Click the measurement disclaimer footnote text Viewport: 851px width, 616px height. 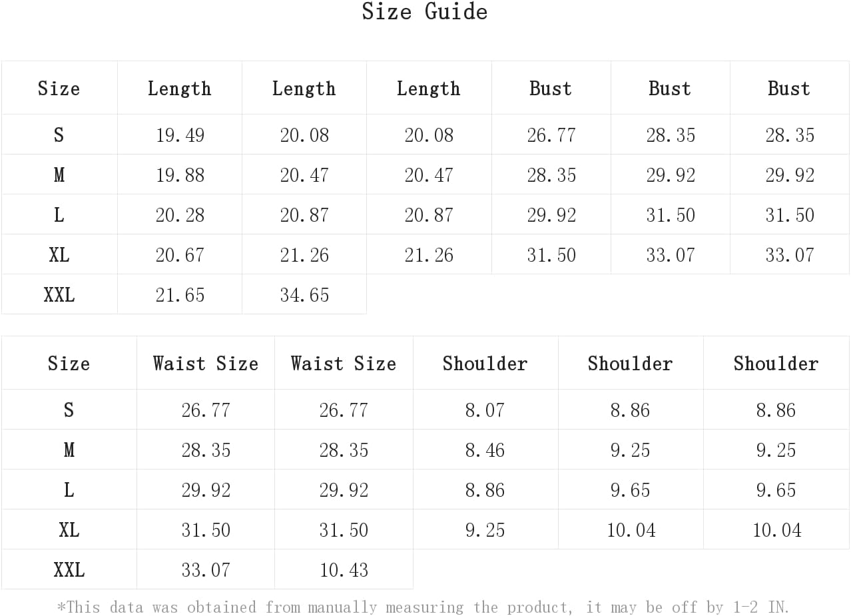coord(424,607)
